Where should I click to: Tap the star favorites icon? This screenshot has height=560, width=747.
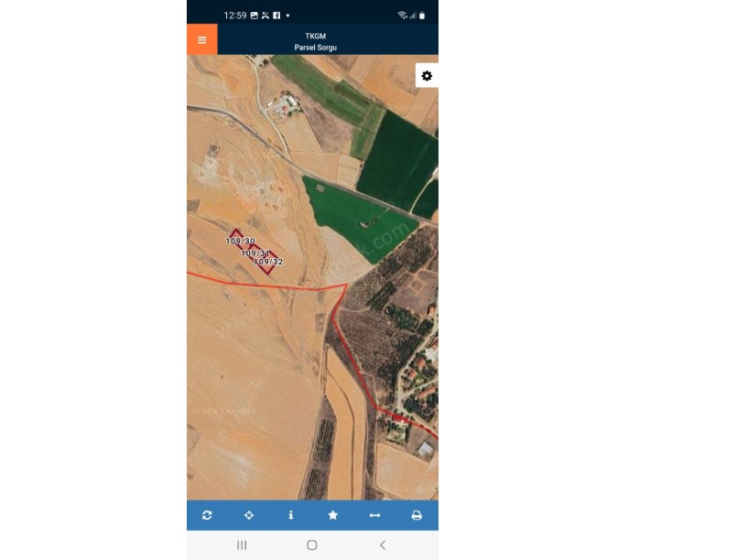point(333,515)
